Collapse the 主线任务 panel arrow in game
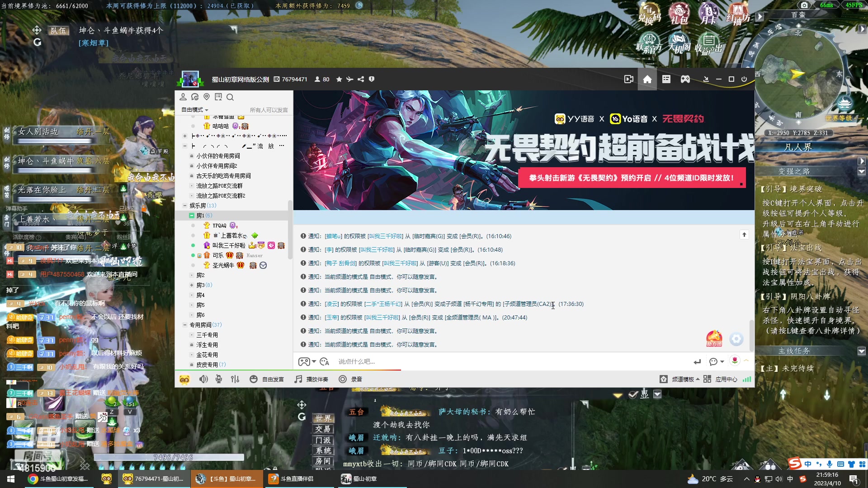The image size is (868, 488). tap(861, 351)
